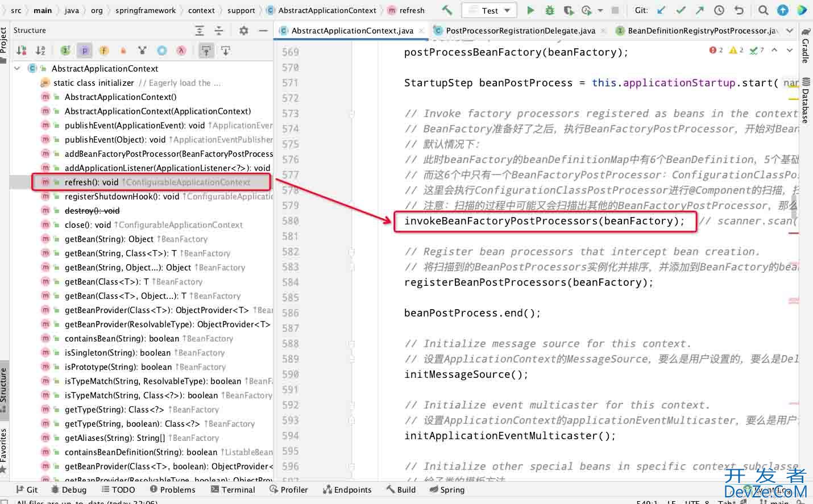813x504 pixels.
Task: Click the Group by implemented interfaces fork icon
Action: [x=143, y=51]
